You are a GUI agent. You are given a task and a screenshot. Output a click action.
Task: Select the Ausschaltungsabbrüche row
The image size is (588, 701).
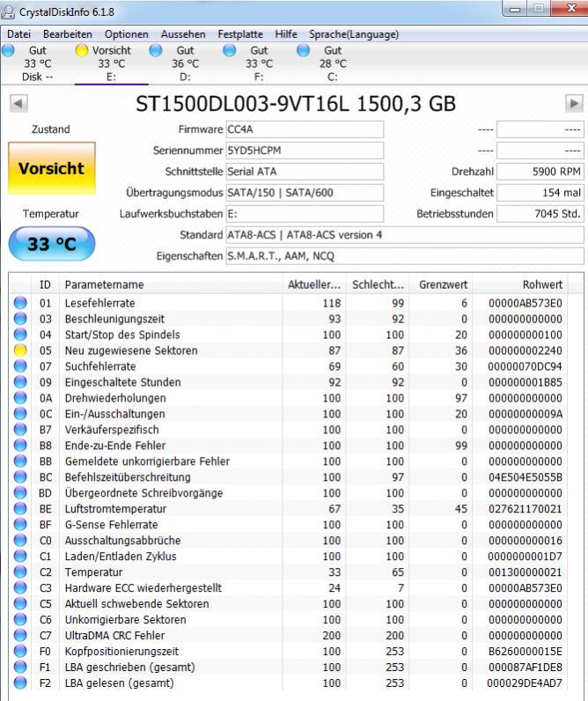(x=288, y=540)
